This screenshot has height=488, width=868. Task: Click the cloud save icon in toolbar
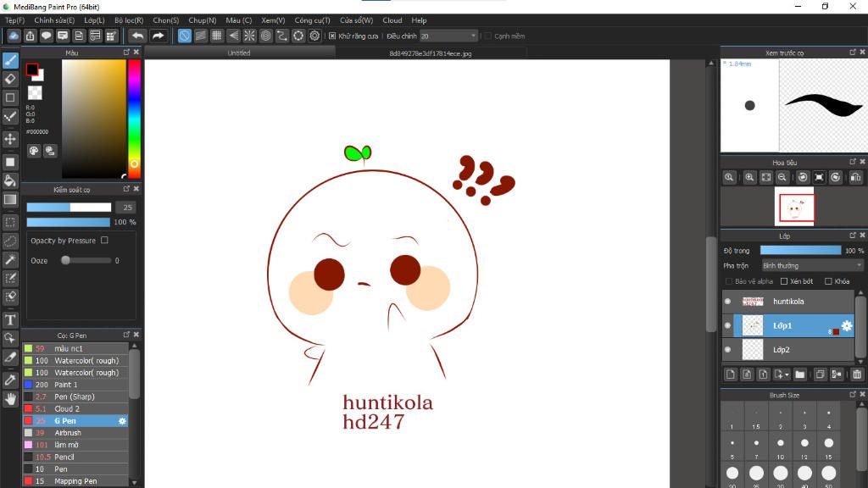[14, 36]
